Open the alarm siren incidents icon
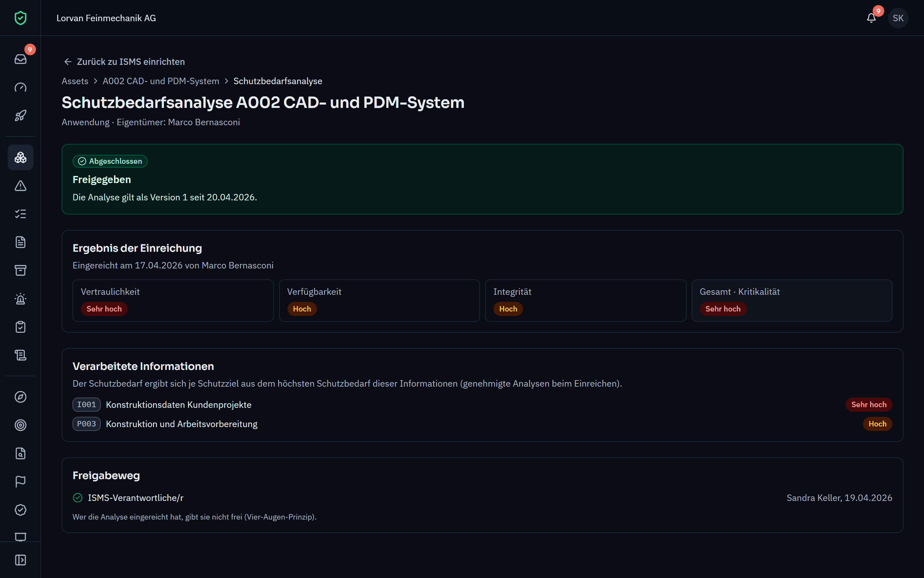Image resolution: width=924 pixels, height=578 pixels. click(20, 299)
